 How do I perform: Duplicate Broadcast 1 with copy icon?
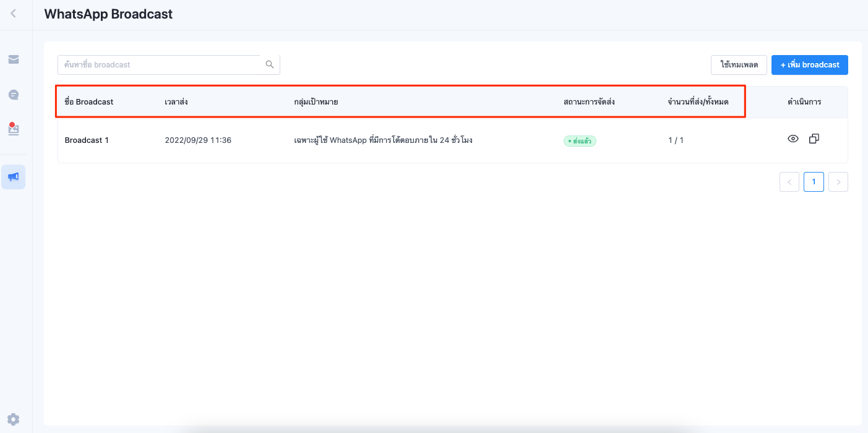point(814,139)
